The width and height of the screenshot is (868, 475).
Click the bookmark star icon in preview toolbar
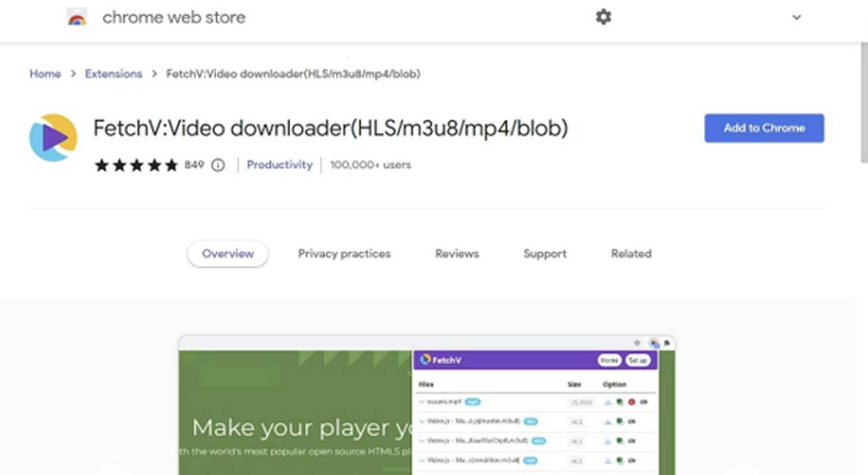pyautogui.click(x=637, y=343)
